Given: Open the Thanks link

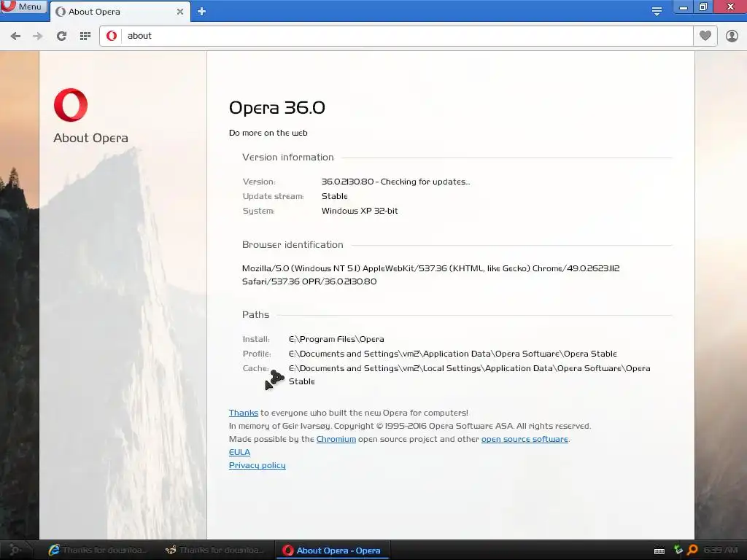Looking at the screenshot, I should pos(244,413).
